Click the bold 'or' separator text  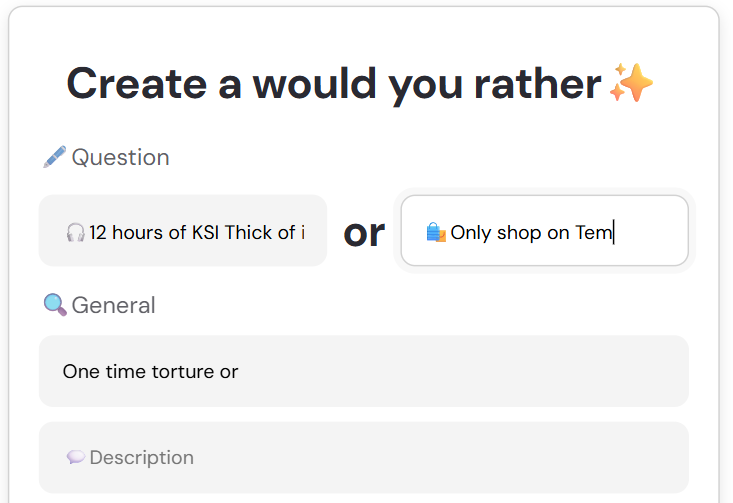click(x=364, y=233)
